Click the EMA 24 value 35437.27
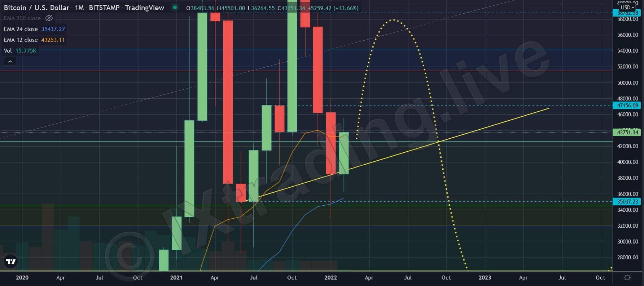Screen dimensions: 644x286 [53, 29]
